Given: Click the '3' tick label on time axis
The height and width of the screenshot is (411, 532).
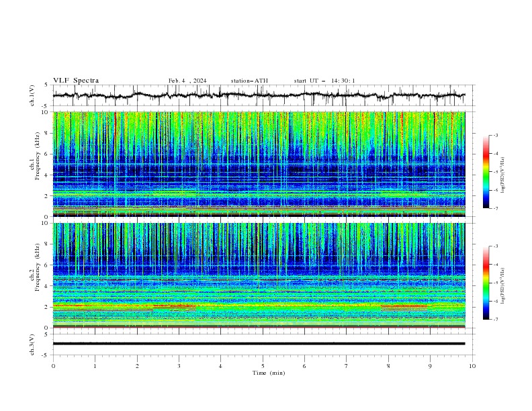Looking at the screenshot, I should 179,366.
